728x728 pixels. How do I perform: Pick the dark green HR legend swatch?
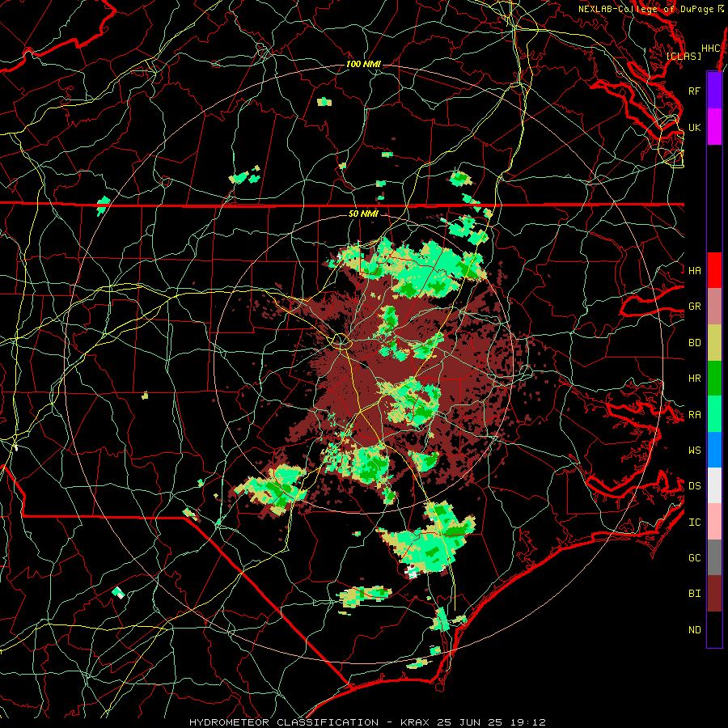pyautogui.click(x=714, y=378)
